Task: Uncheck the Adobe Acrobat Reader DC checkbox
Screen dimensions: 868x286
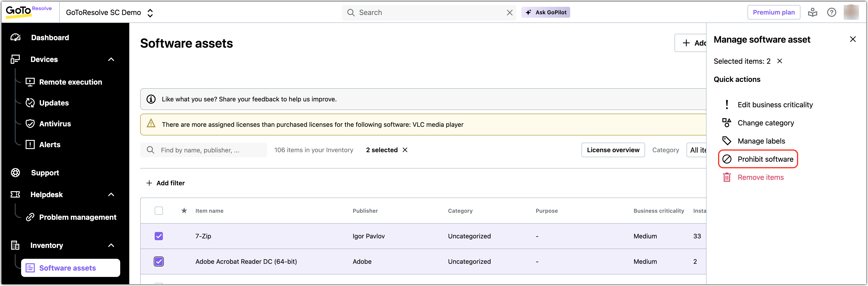Action: (159, 262)
